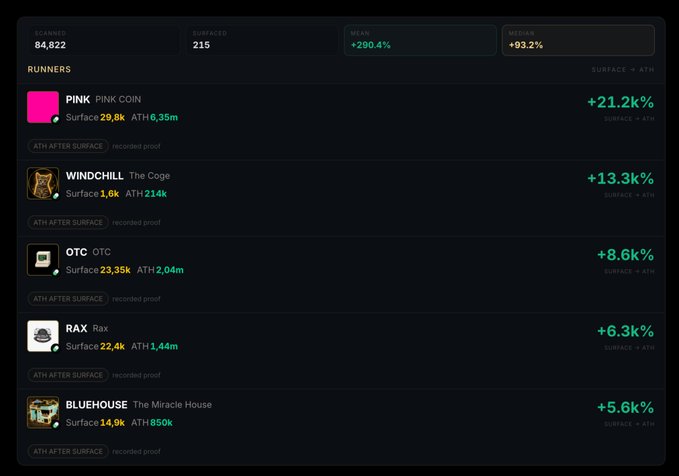
Task: Click The Miracle House token name
Action: [172, 405]
